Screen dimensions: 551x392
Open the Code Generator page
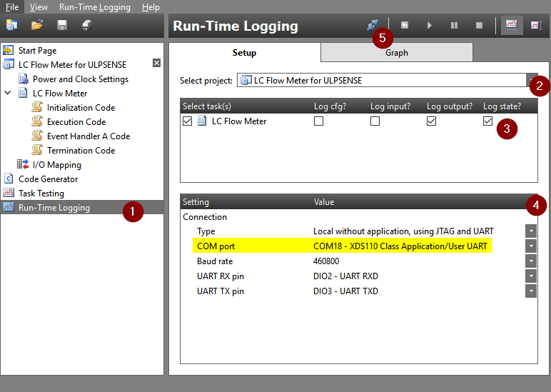pyautogui.click(x=48, y=179)
